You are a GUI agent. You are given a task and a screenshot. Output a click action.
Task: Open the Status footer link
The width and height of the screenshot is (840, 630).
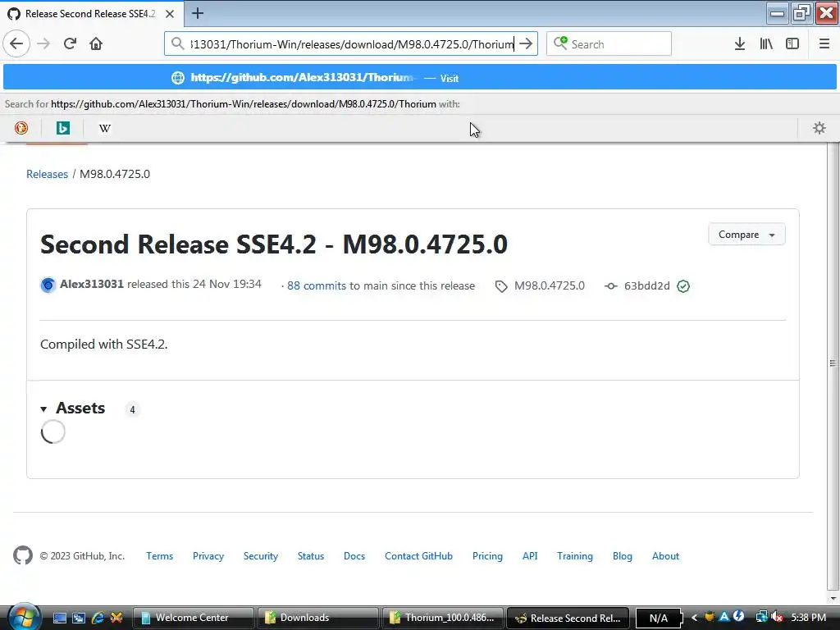point(311,556)
